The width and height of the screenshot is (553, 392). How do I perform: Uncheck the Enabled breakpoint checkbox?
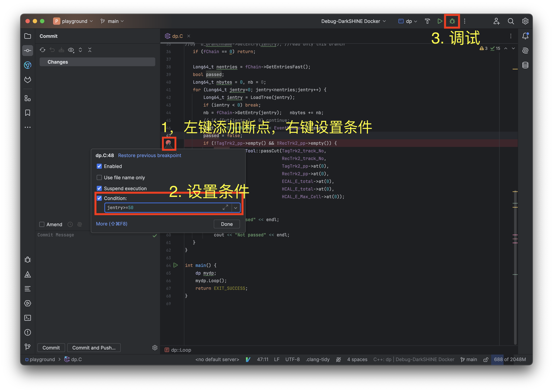click(x=99, y=166)
